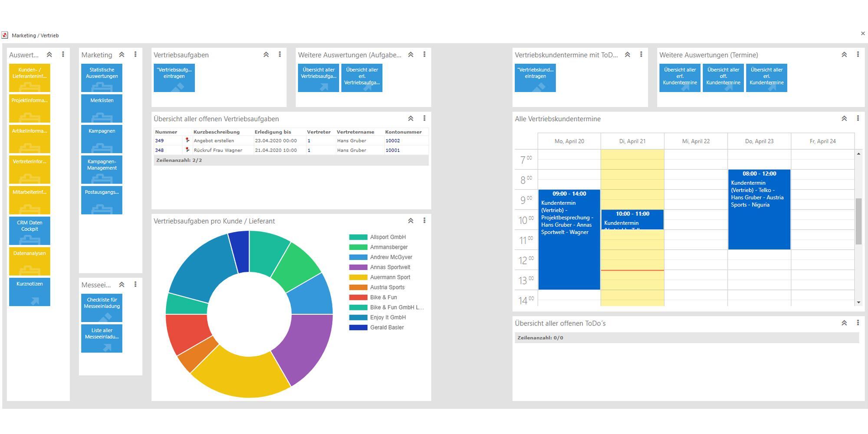
Task: Click the red flag in row 349
Action: click(187, 140)
